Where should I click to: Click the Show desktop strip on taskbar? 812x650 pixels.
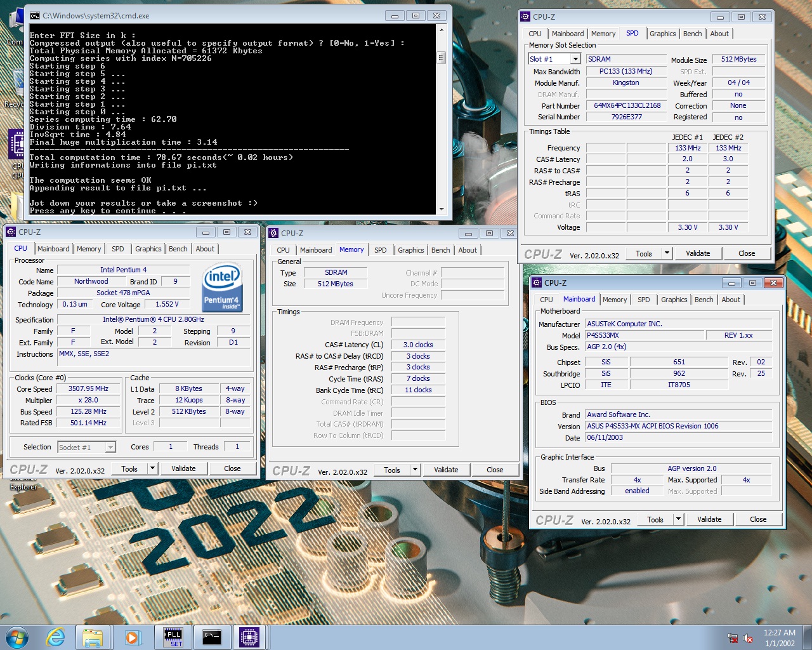tap(808, 637)
